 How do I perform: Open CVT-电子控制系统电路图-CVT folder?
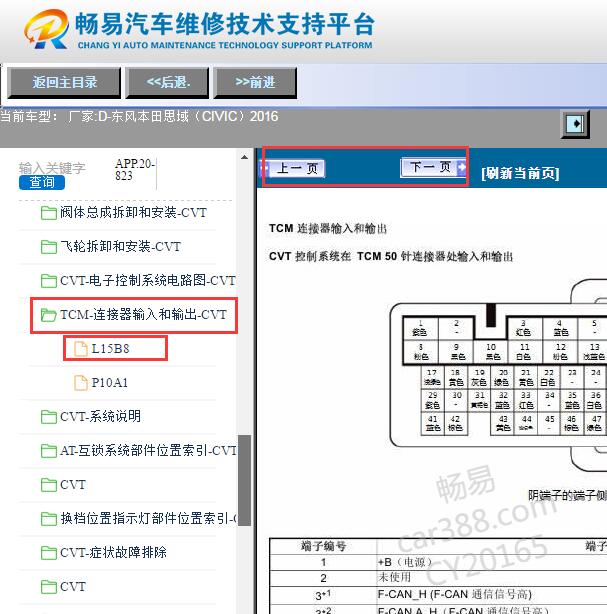coord(148,281)
